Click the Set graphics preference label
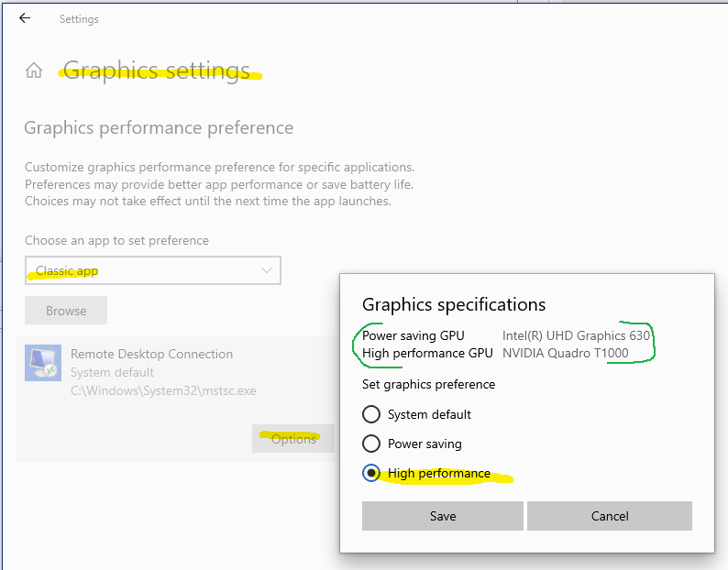728x570 pixels. pos(428,384)
